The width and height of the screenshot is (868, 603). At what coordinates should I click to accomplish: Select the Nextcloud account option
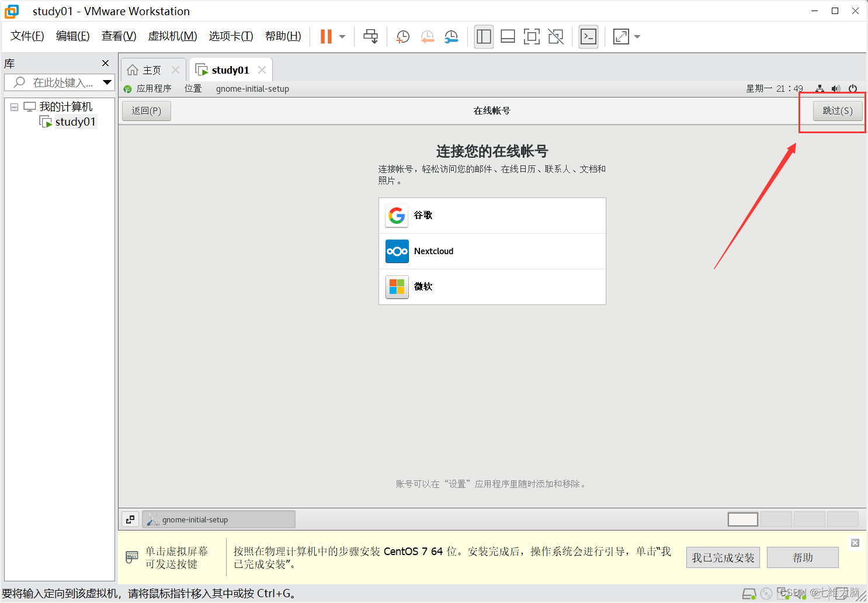pyautogui.click(x=492, y=251)
